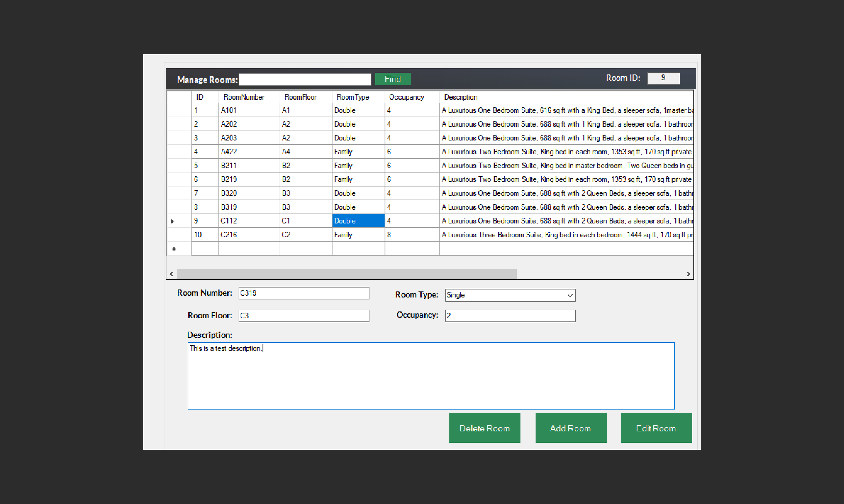The height and width of the screenshot is (504, 844).
Task: Select cell B320 in RoomNumber column
Action: (x=249, y=193)
